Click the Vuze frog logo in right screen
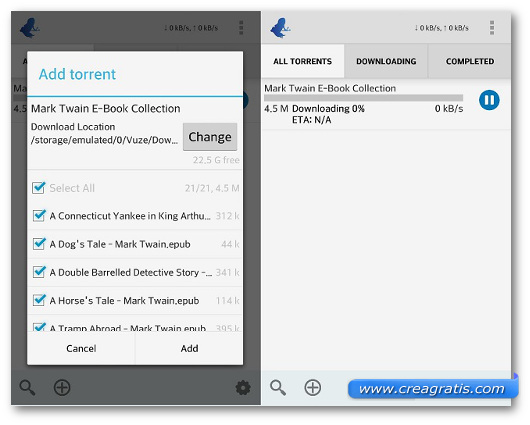The height and width of the screenshot is (425, 530). 280,28
